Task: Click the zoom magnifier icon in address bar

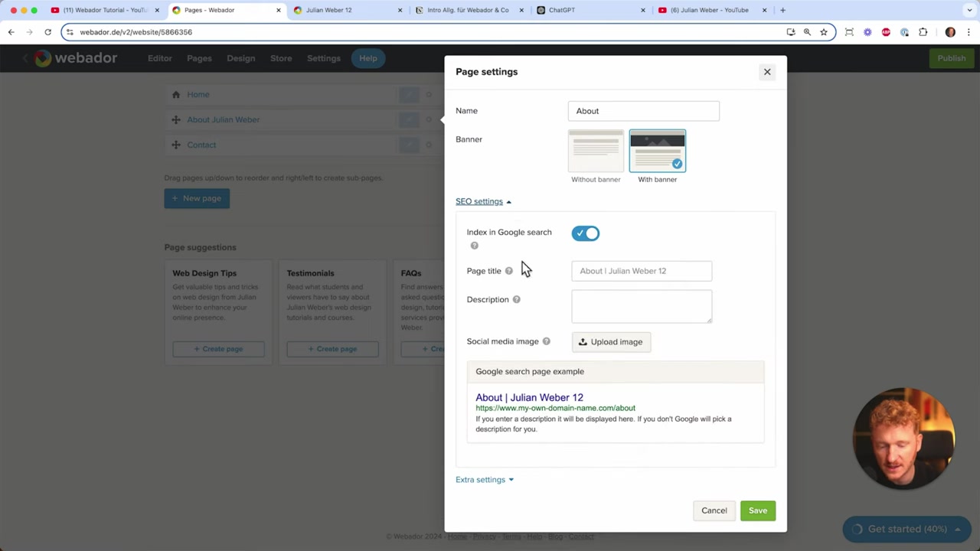Action: [x=807, y=32]
